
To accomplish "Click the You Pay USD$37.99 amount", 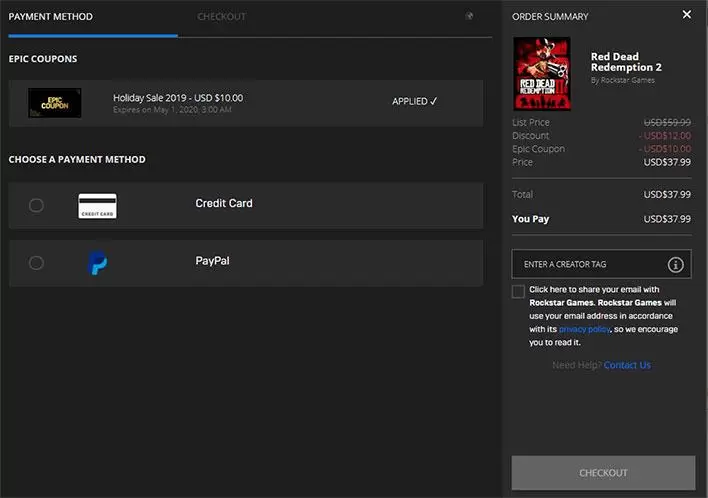I will click(667, 219).
